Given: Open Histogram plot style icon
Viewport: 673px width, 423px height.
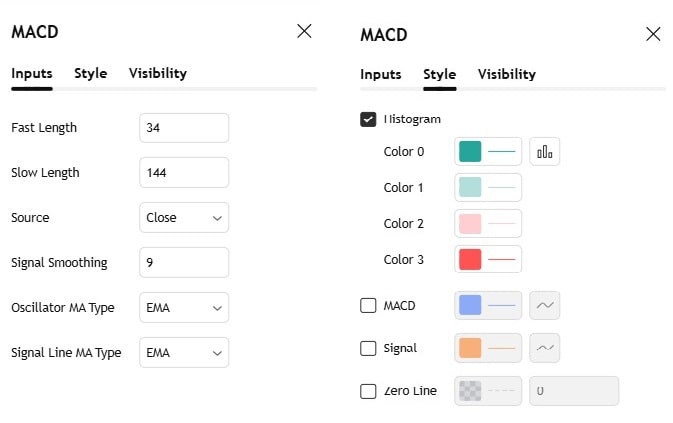Looking at the screenshot, I should [x=545, y=152].
